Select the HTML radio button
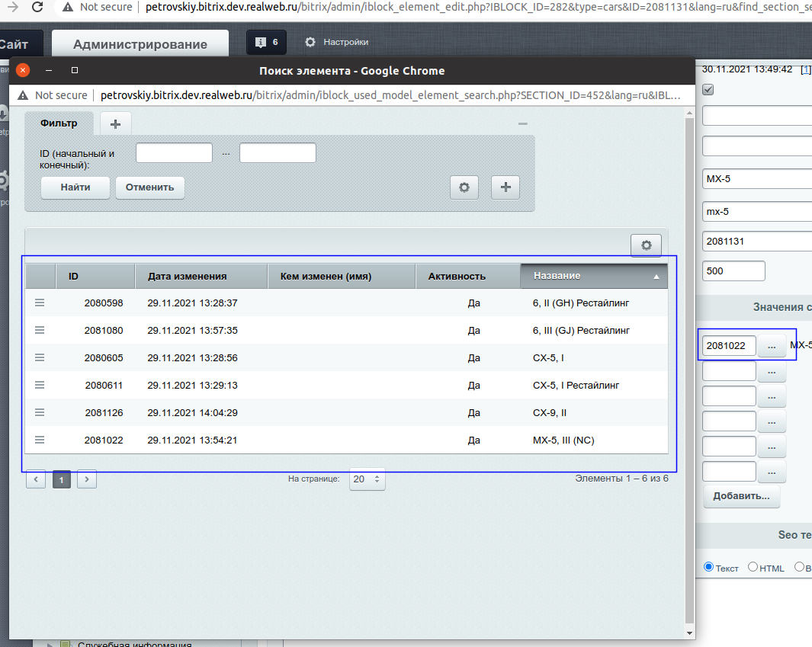 753,567
